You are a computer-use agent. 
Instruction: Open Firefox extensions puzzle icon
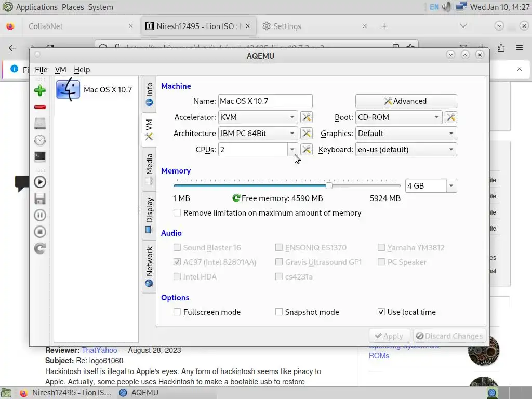pos(501,48)
